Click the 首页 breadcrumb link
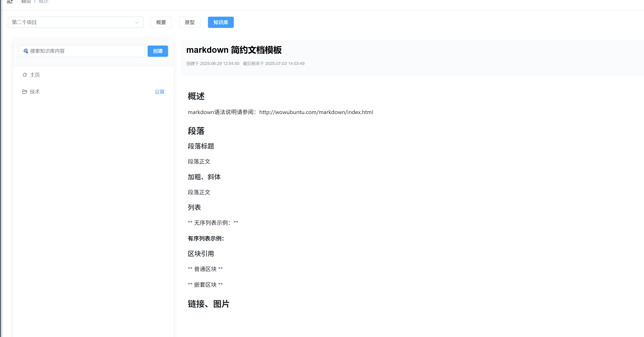Viewport: 644px width, 337px height. pos(26,1)
